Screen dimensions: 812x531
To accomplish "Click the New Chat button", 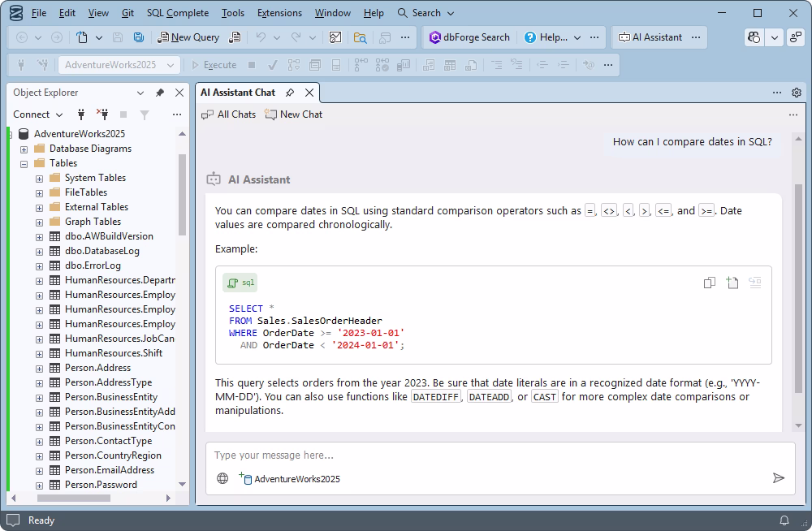I will coord(293,114).
